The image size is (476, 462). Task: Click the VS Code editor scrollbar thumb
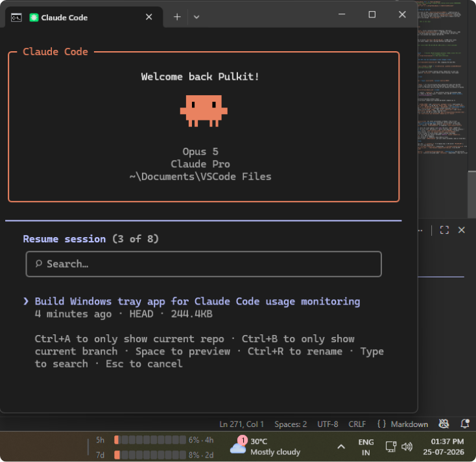pyautogui.click(x=471, y=194)
